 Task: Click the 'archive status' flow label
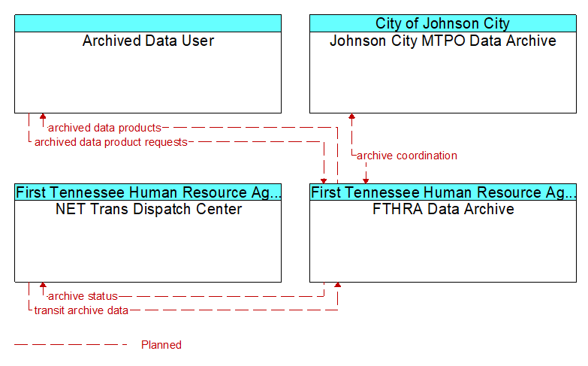click(x=83, y=296)
